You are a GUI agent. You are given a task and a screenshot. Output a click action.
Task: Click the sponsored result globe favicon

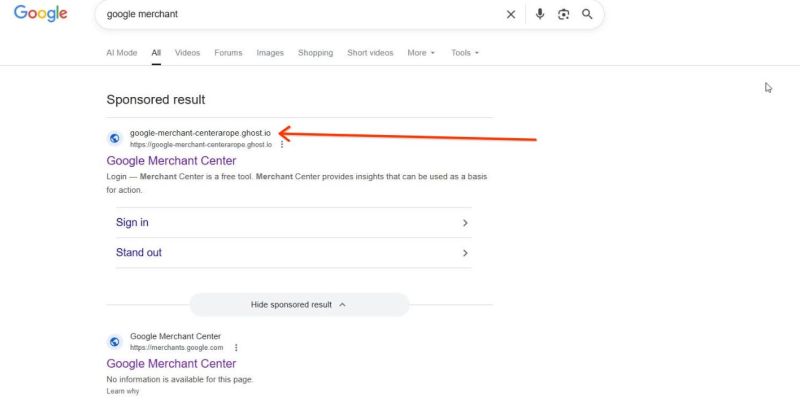[x=115, y=138]
